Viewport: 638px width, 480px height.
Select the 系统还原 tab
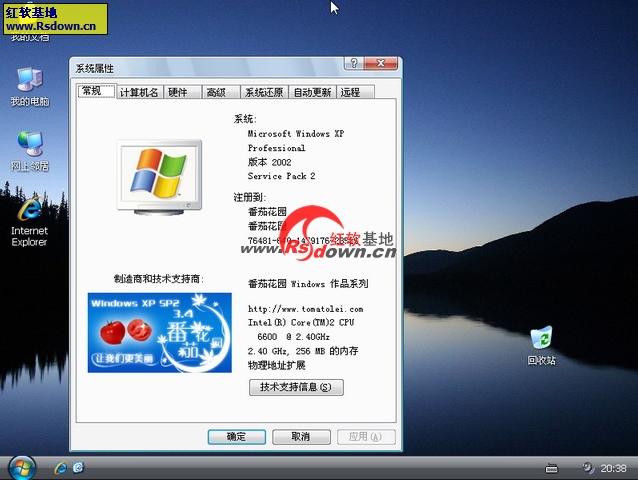pos(264,92)
